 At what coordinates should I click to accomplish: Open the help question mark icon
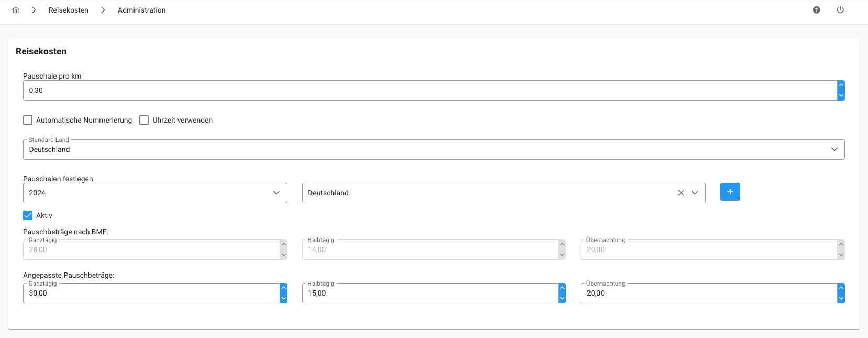(816, 10)
